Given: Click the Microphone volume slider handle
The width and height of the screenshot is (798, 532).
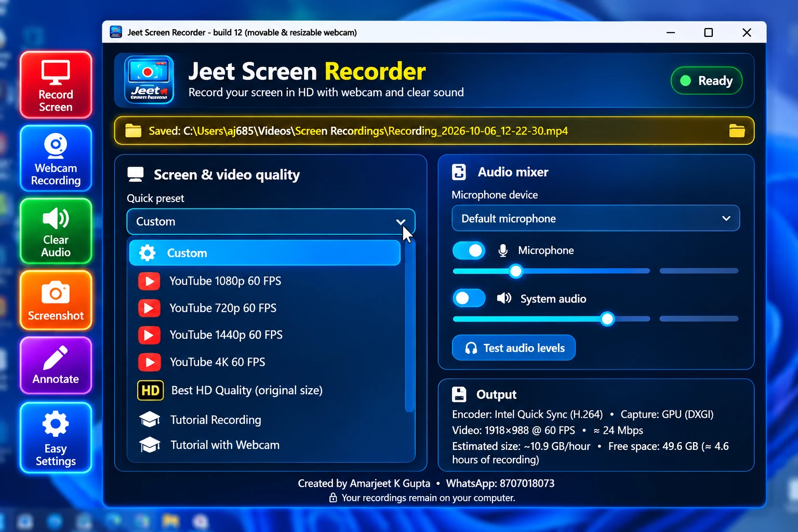Looking at the screenshot, I should (x=516, y=271).
